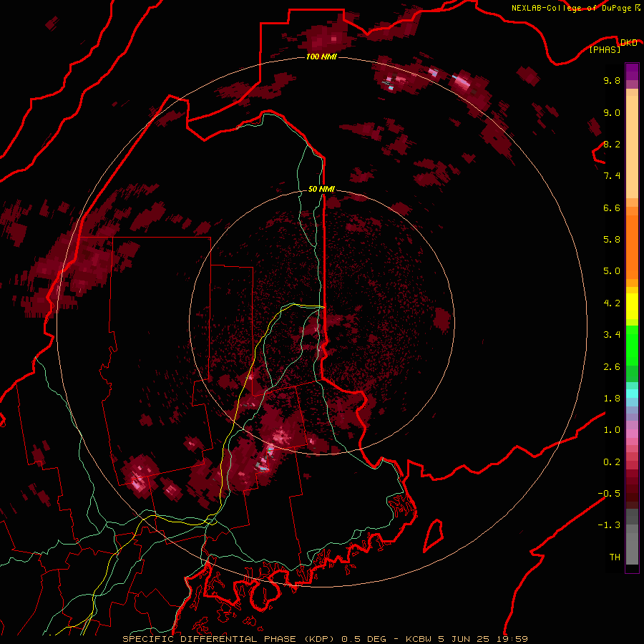Click the orange color bar segment
644x644 pixels.
[632, 247]
